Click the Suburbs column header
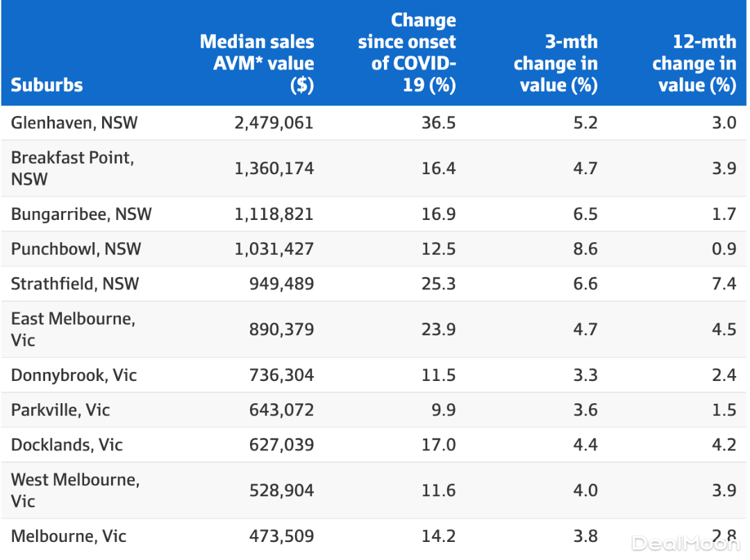 47,85
